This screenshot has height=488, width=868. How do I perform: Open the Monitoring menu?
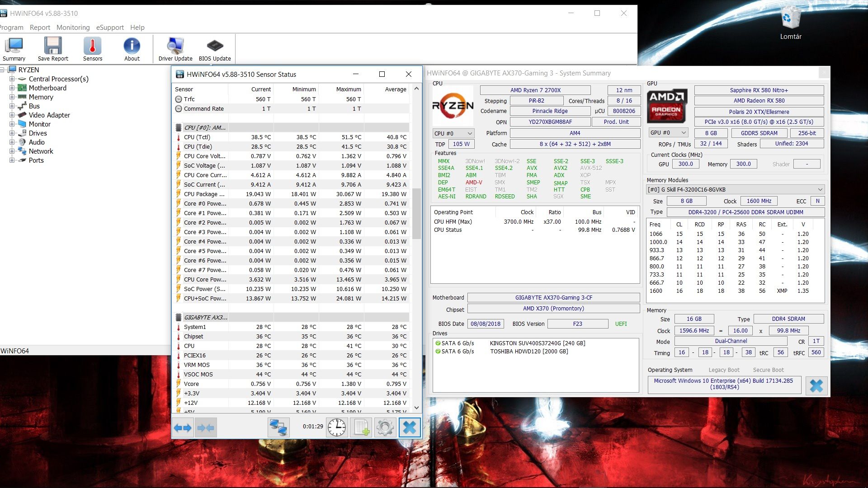(x=73, y=27)
